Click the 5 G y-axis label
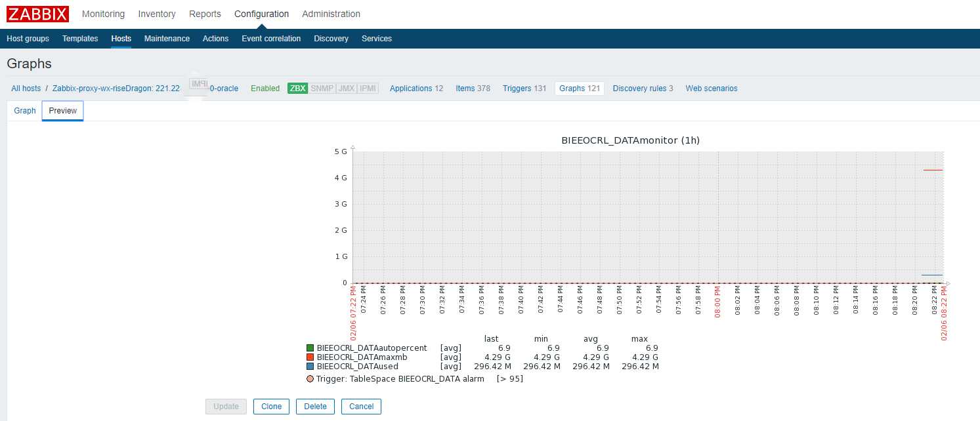Screen dimensions: 980x421 coord(341,151)
